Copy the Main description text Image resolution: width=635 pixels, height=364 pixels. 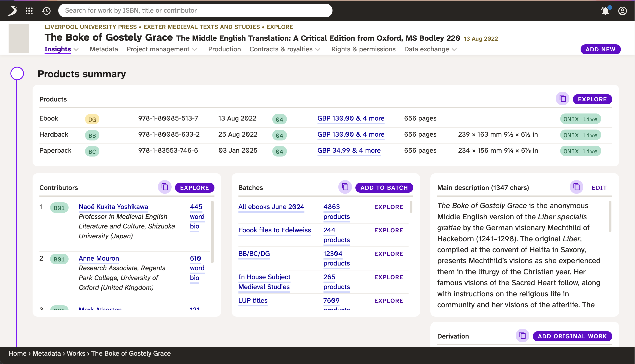click(576, 187)
